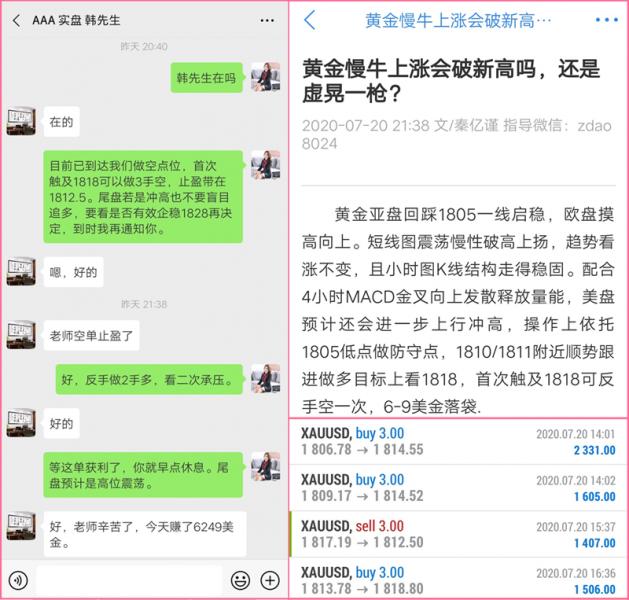Select the 在的 reply bubble
The width and height of the screenshot is (629, 600).
pos(61,122)
